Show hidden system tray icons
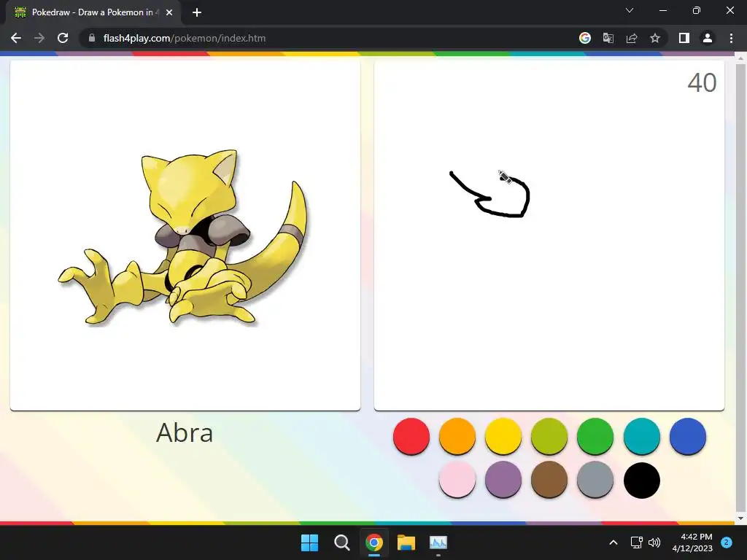Image resolution: width=747 pixels, height=560 pixels. [x=614, y=542]
